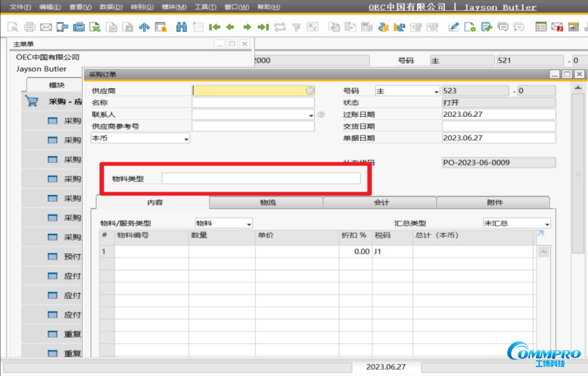Open the 转到 menu
Screen dimensions: 588x376
click(x=142, y=7)
